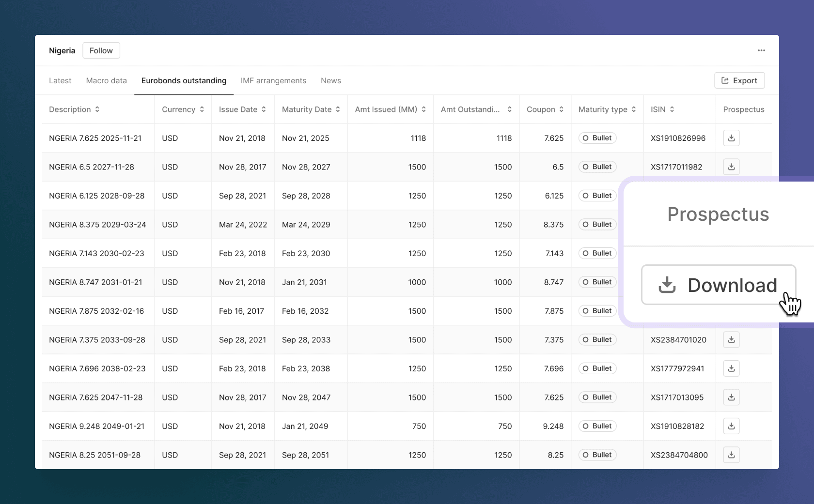Select NGERIA 7.143 2030-02-23 description
The image size is (814, 504).
(96, 253)
